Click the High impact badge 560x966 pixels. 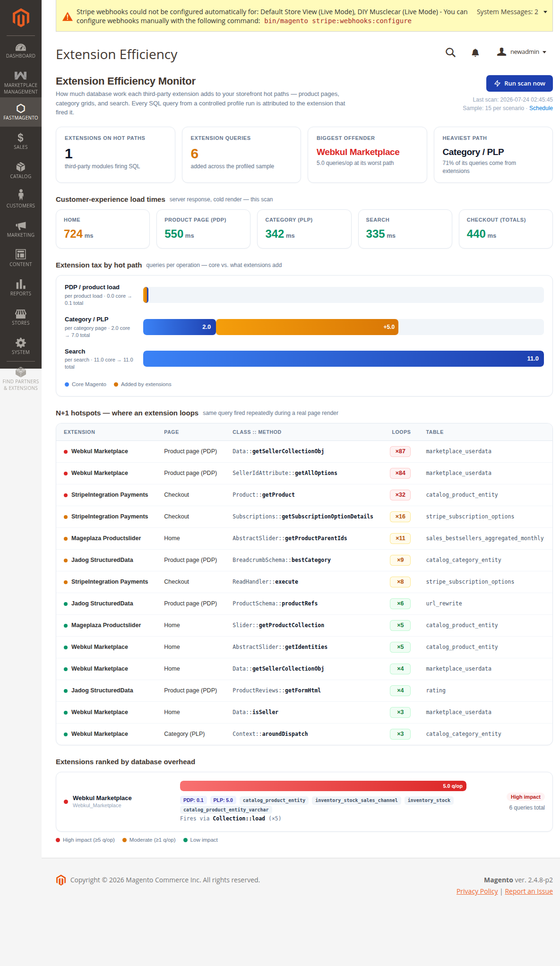click(526, 797)
